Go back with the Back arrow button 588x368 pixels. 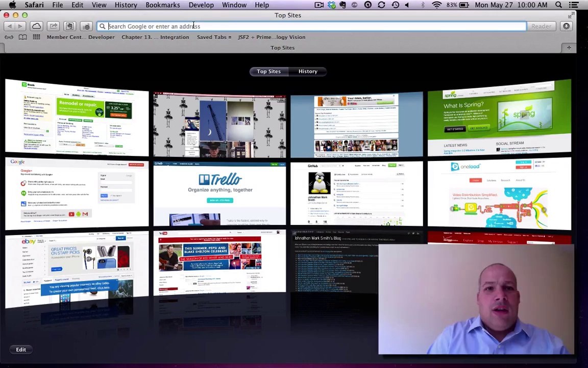pos(9,26)
